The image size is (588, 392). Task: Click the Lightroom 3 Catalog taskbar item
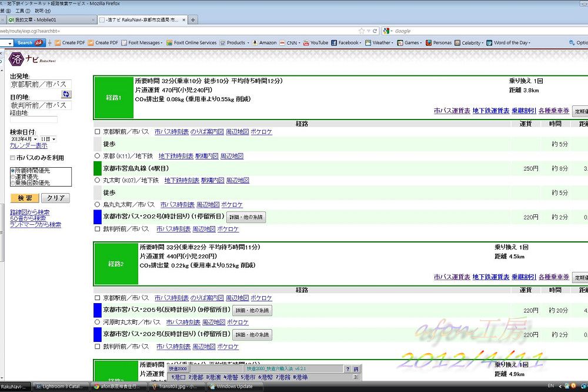(x=61, y=387)
